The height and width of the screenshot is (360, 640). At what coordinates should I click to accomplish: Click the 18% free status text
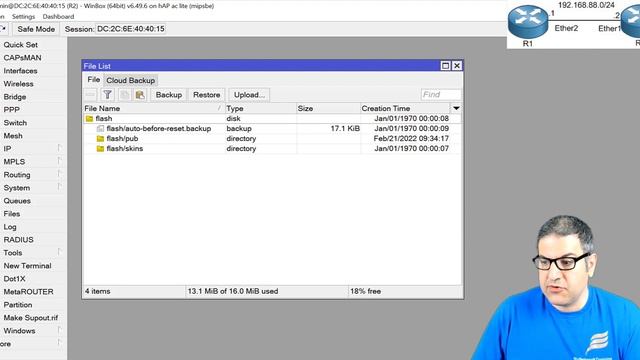(x=365, y=291)
